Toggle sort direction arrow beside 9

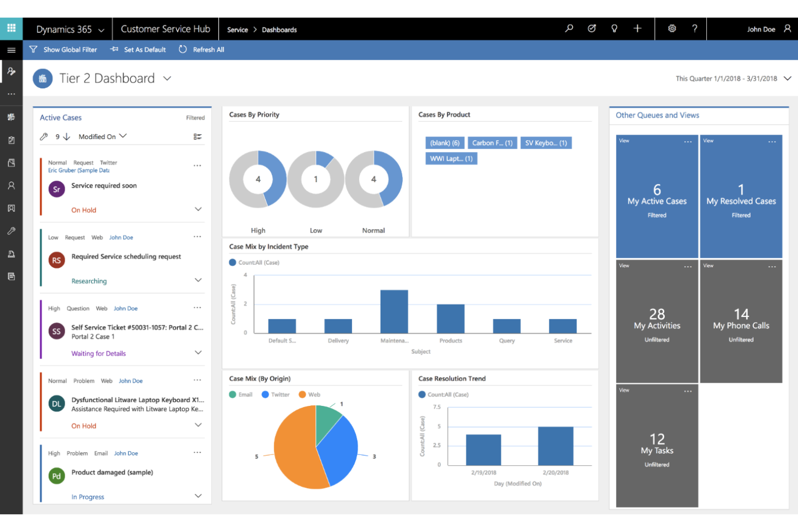67,137
